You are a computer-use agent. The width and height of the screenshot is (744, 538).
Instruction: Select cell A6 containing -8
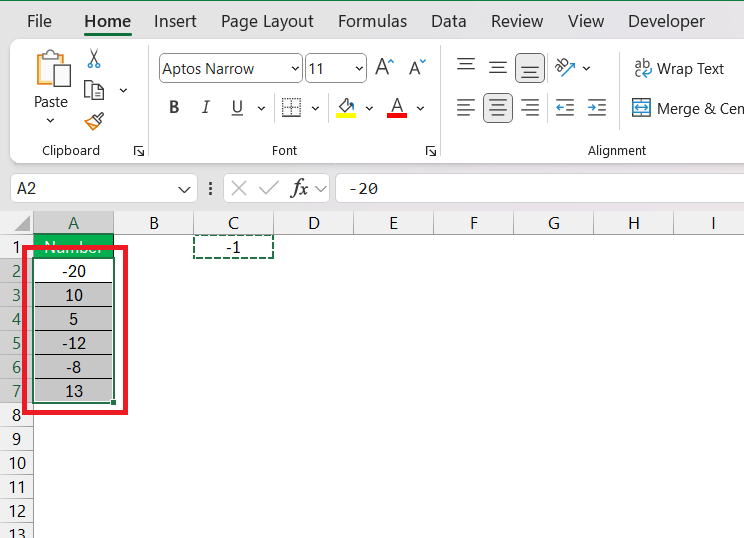click(x=74, y=367)
